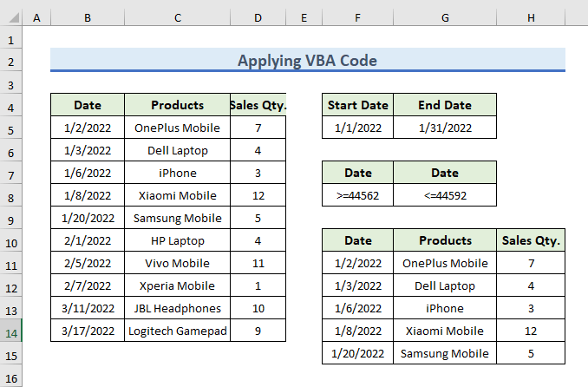Select row 14 header
The width and height of the screenshot is (588, 387).
tap(11, 331)
